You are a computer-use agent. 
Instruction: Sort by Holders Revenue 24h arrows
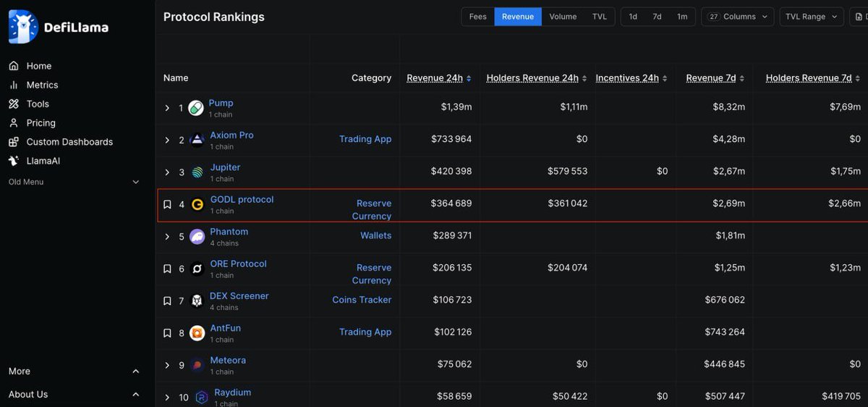pos(584,78)
